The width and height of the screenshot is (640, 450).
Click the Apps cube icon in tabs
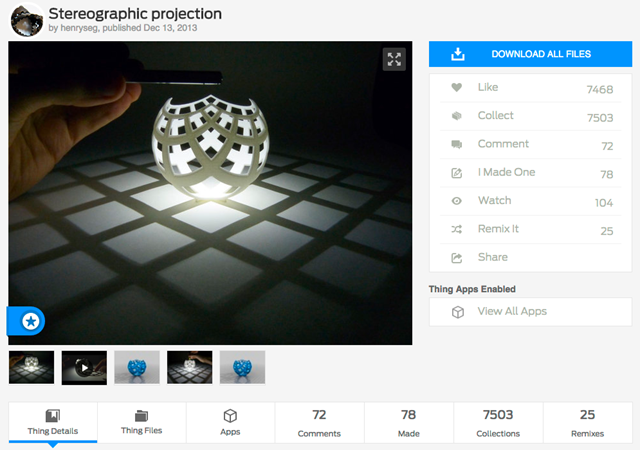click(x=230, y=416)
